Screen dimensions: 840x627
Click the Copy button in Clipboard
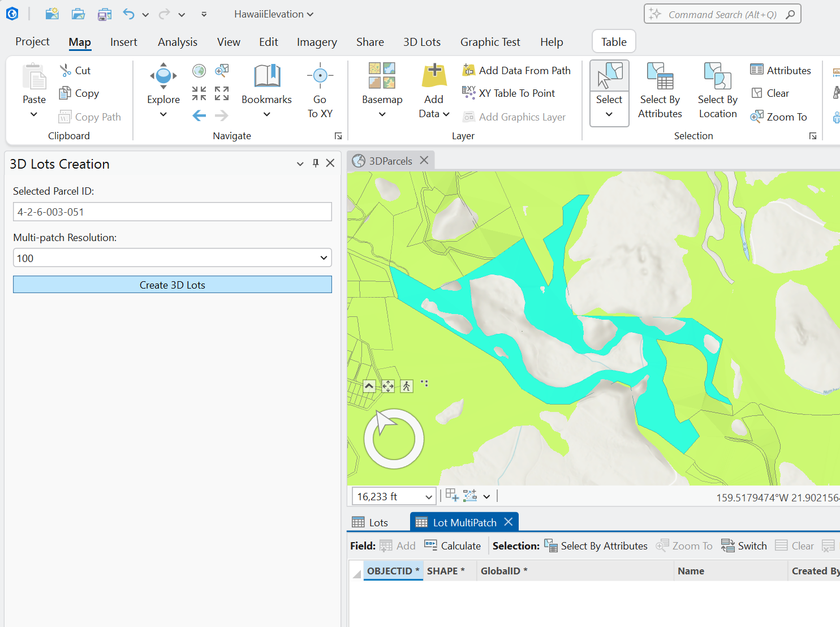coord(79,93)
